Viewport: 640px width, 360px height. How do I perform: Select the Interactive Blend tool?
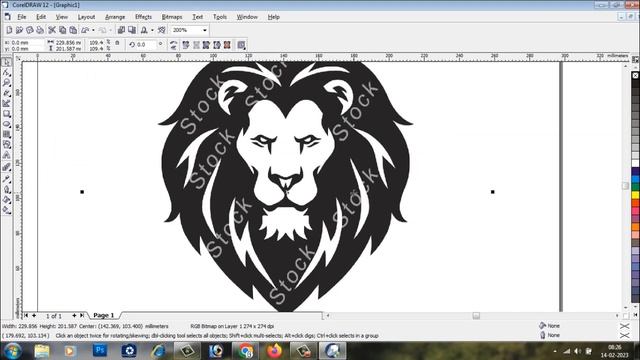point(7,167)
